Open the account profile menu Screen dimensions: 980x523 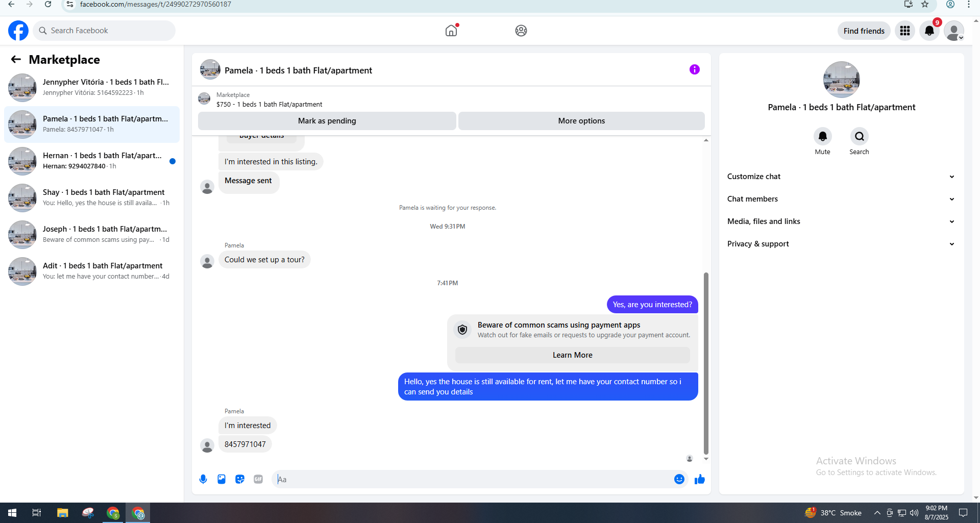point(954,31)
